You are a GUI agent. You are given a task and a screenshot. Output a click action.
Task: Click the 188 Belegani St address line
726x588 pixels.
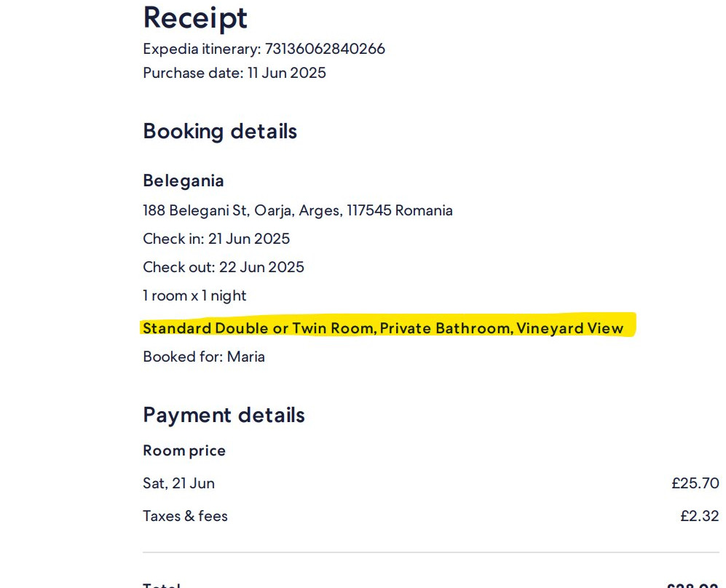(298, 210)
